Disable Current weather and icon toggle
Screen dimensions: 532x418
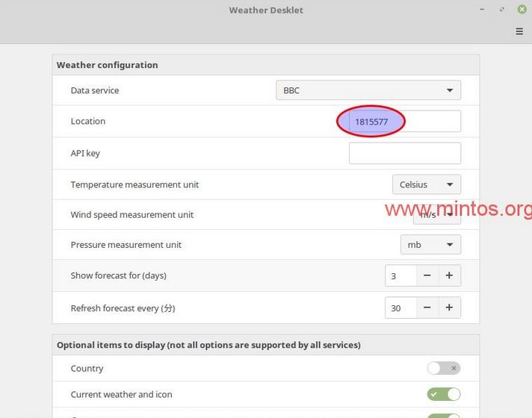tap(443, 394)
